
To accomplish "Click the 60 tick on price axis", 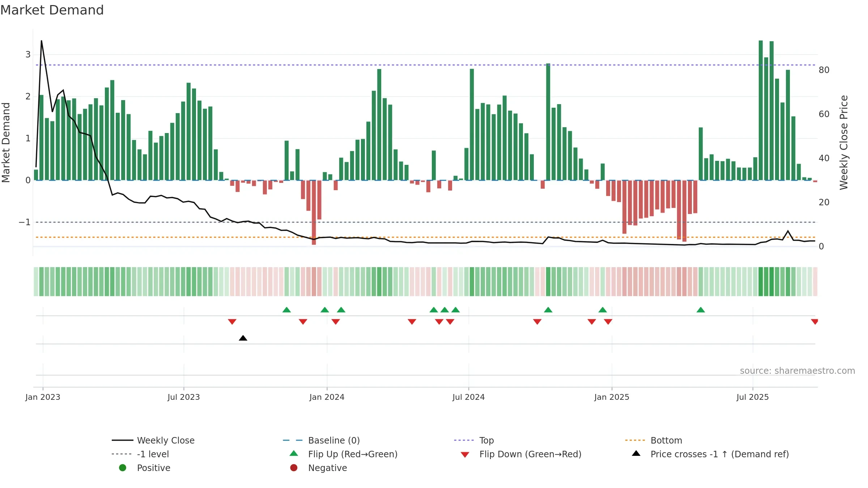I will (824, 114).
